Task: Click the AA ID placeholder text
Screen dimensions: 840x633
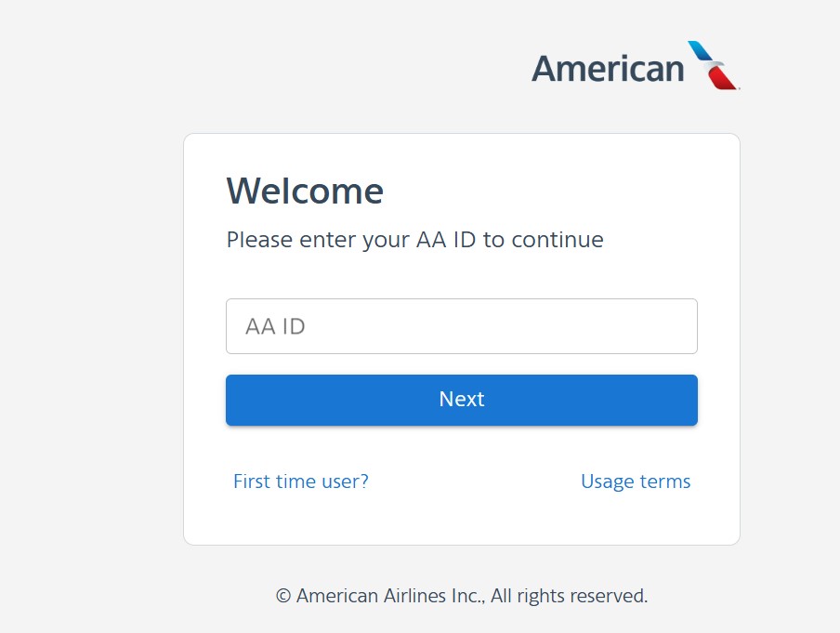Action: coord(275,326)
